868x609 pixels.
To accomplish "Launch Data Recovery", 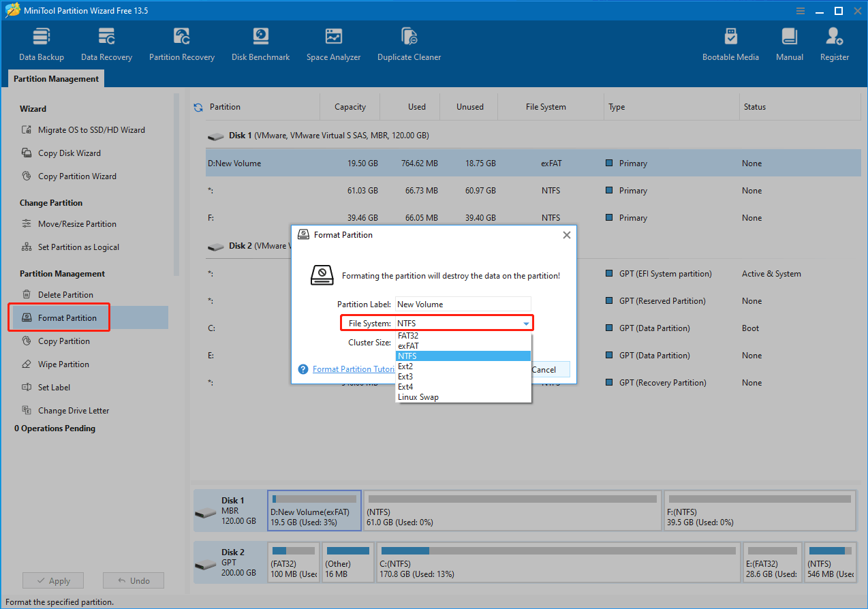I will click(x=106, y=43).
